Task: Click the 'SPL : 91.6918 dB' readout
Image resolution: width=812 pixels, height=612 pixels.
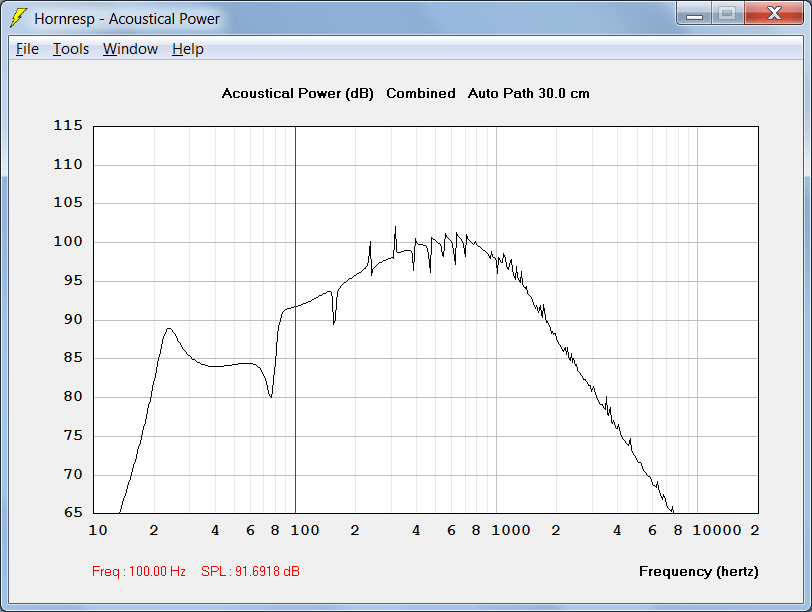Action: (x=250, y=571)
